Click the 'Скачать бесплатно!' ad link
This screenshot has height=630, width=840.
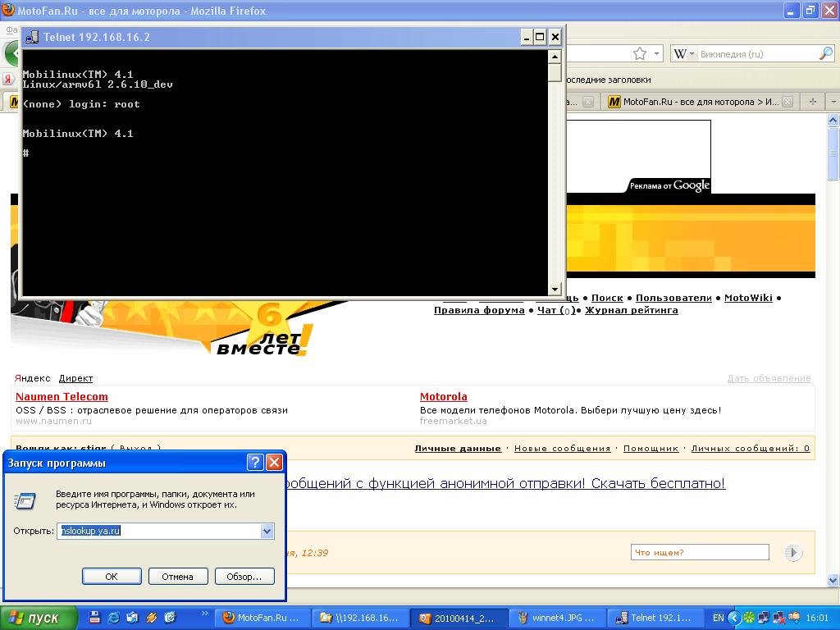pos(659,483)
